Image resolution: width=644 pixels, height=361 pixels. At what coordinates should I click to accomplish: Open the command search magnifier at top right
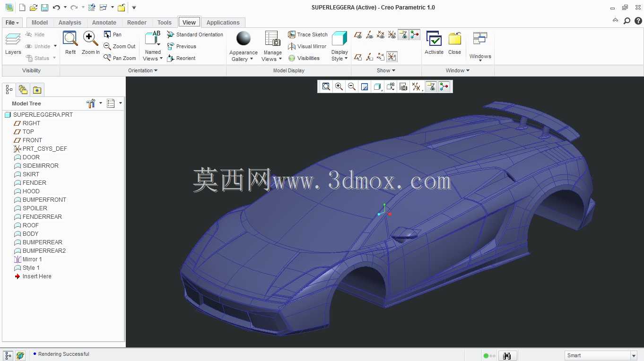pos(627,21)
